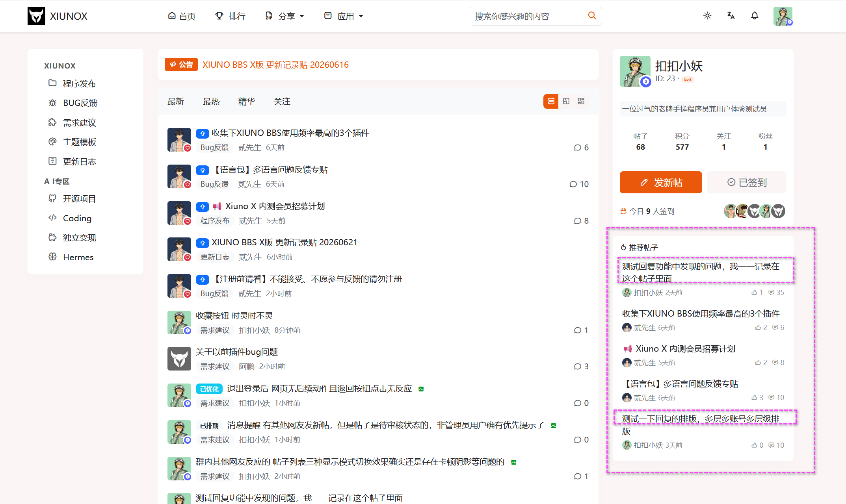Image resolution: width=846 pixels, height=504 pixels.
Task: Open post Xiuno X 内测会员招募计划 in main list
Action: pyautogui.click(x=275, y=206)
